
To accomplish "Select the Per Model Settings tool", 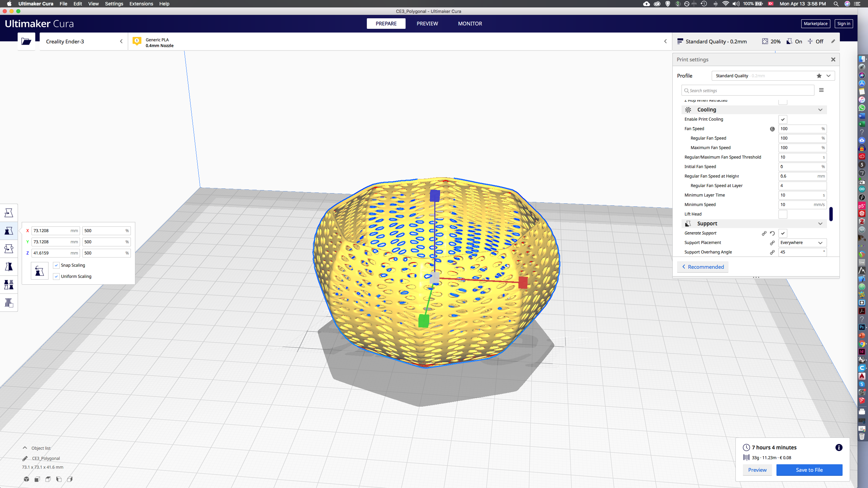I will pyautogui.click(x=9, y=285).
